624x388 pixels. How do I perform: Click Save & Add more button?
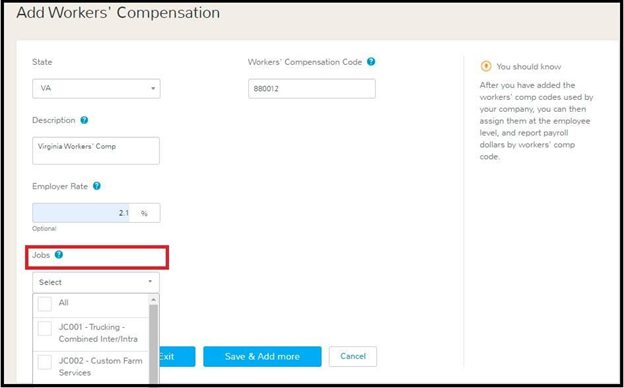pyautogui.click(x=262, y=356)
